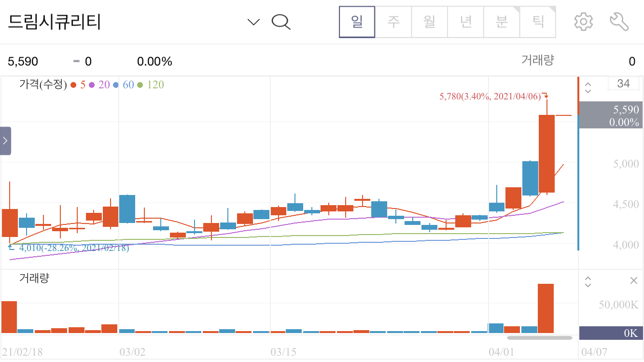Click the 5,000 price axis label
644x362 pixels.
[x=626, y=164]
